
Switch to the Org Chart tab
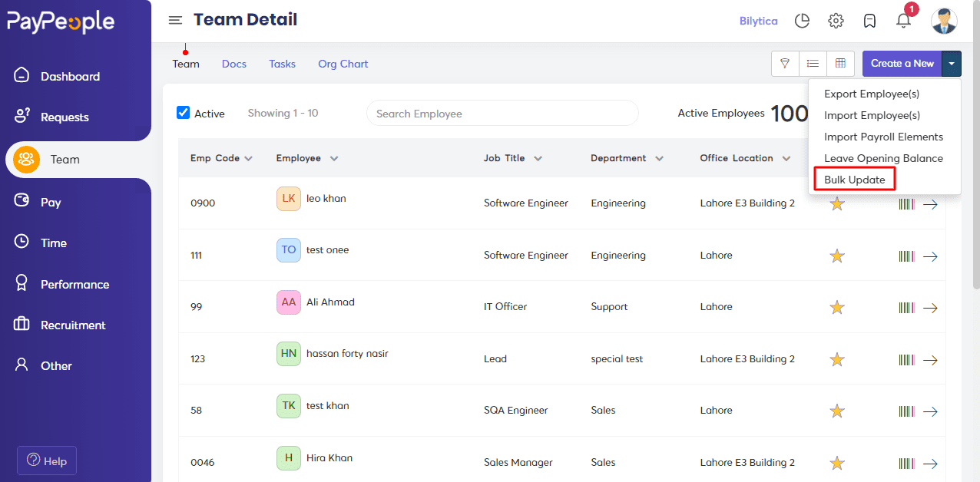coord(343,64)
